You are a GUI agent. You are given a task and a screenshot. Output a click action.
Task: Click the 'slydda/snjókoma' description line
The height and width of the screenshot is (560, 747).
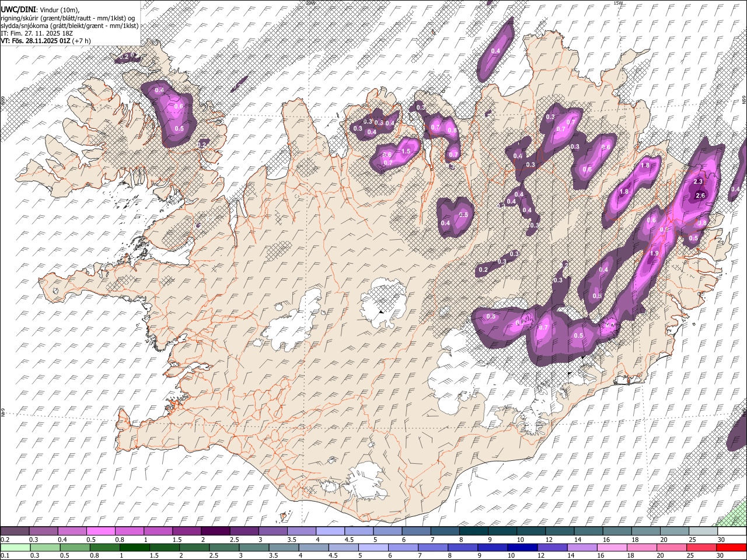pos(69,26)
